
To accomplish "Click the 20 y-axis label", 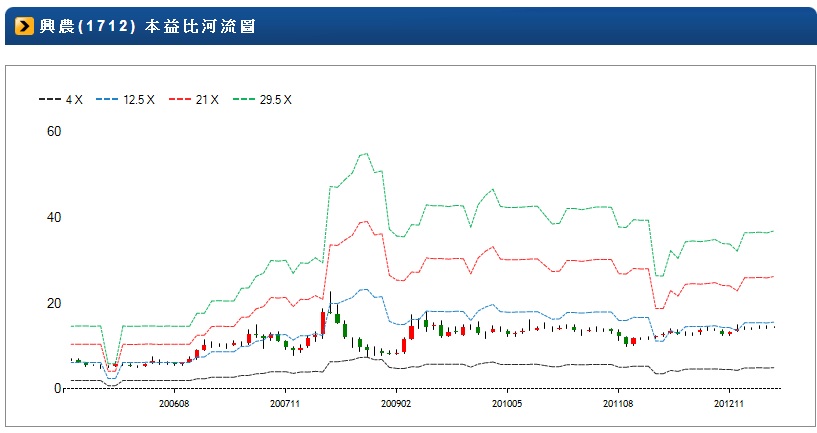I will [x=54, y=303].
